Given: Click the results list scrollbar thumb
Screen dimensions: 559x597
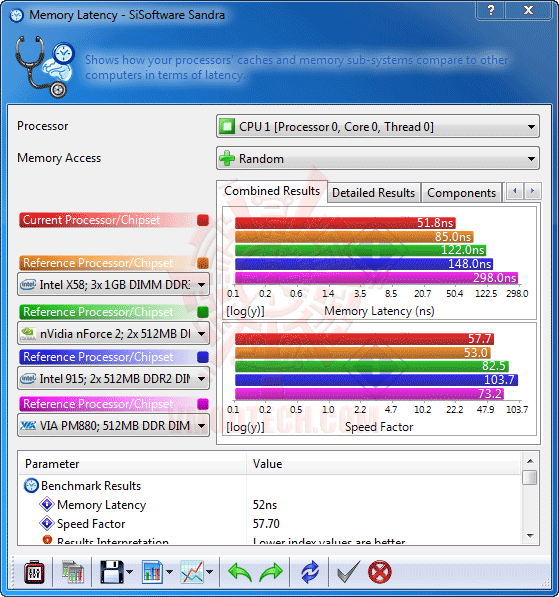Looking at the screenshot, I should pyautogui.click(x=530, y=477).
